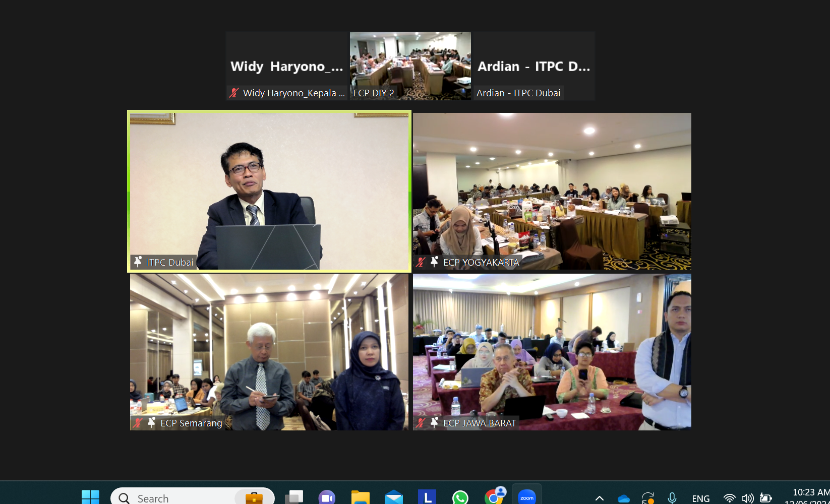Toggle the system tray microphone indicator
Screen dimensions: 830x504
pyautogui.click(x=672, y=498)
